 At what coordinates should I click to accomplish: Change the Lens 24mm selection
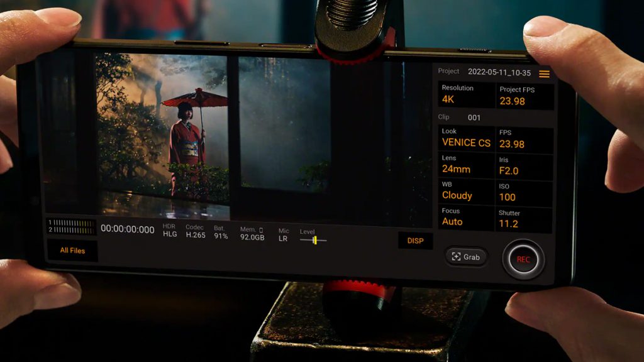466,164
